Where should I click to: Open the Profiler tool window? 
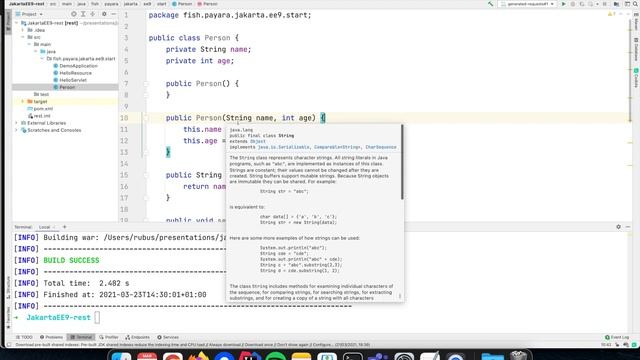pyautogui.click(x=109, y=337)
